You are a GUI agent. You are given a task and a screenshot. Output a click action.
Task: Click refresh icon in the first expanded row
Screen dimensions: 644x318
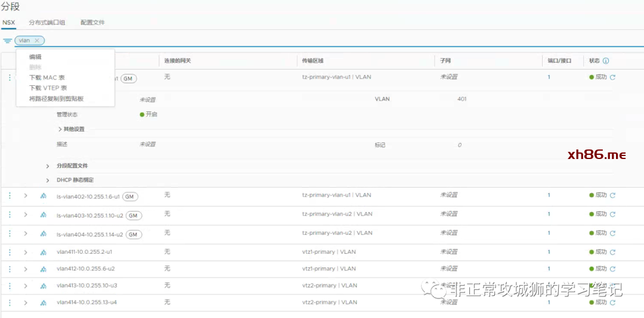coord(612,77)
